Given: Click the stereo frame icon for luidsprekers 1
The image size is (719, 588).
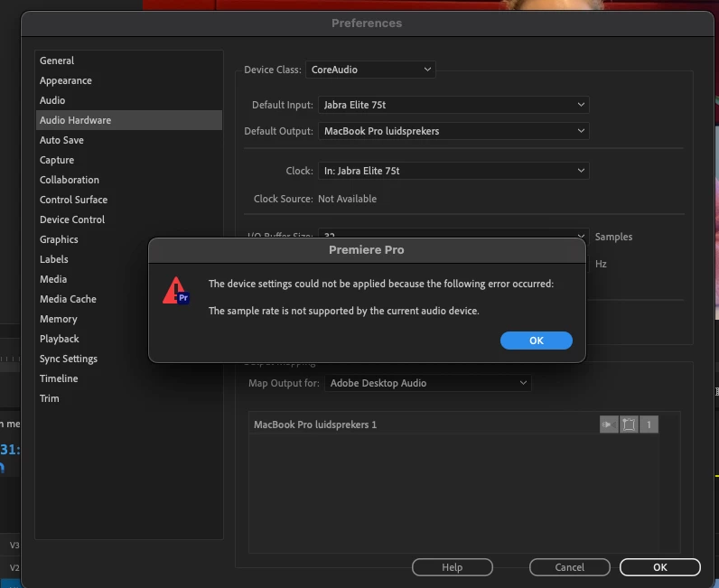Looking at the screenshot, I should coord(629,425).
